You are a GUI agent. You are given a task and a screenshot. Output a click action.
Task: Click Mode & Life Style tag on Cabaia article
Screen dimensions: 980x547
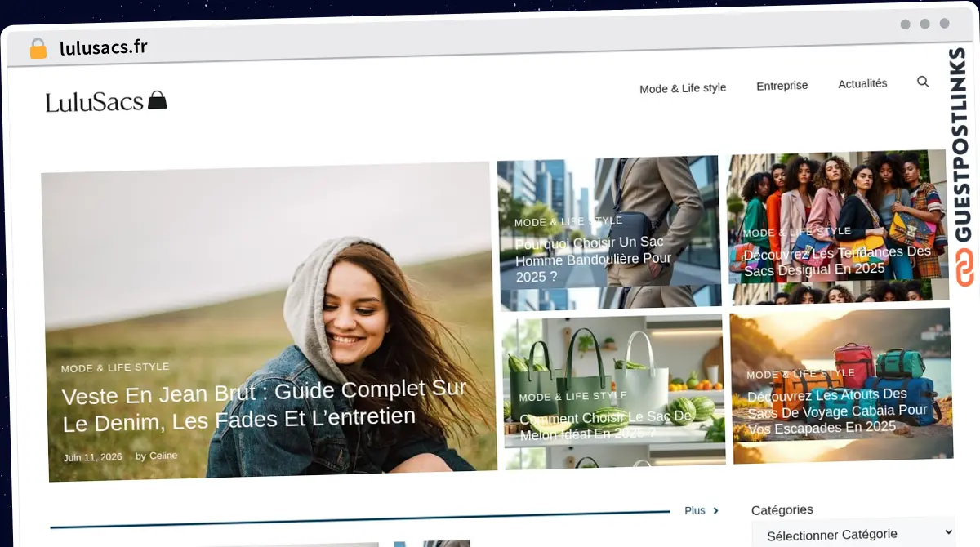coord(800,374)
